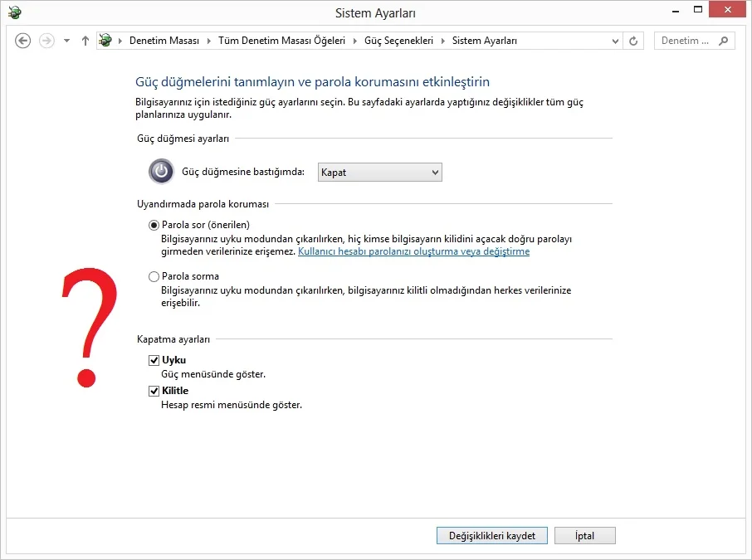Click the Control Panel icon in address bar
This screenshot has height=560, width=752.
tap(105, 41)
